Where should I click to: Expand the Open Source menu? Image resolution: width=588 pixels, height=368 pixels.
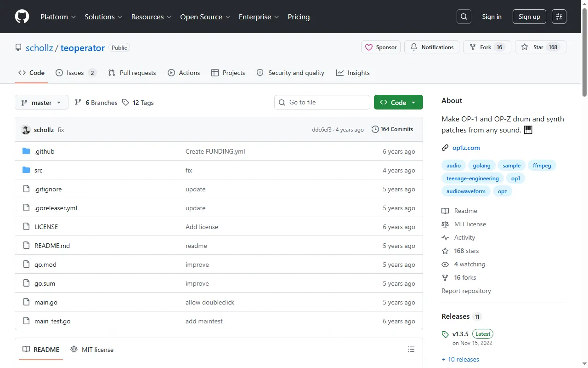click(x=205, y=17)
